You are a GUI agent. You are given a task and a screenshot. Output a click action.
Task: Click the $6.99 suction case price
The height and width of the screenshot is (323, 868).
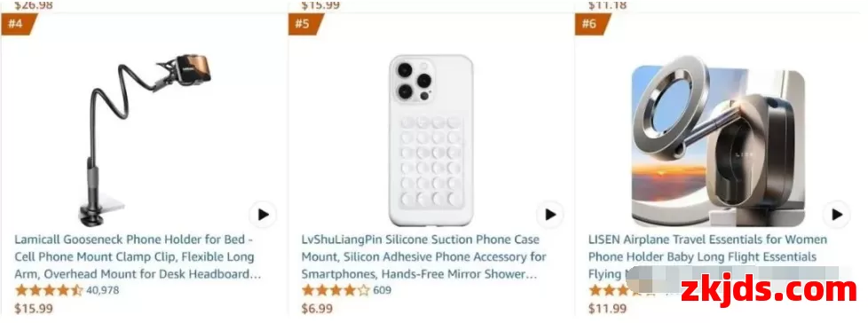pos(317,309)
